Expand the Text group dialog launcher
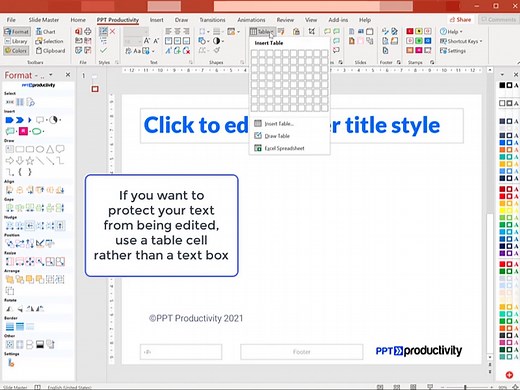The width and height of the screenshot is (520, 390). pyautogui.click(x=191, y=62)
